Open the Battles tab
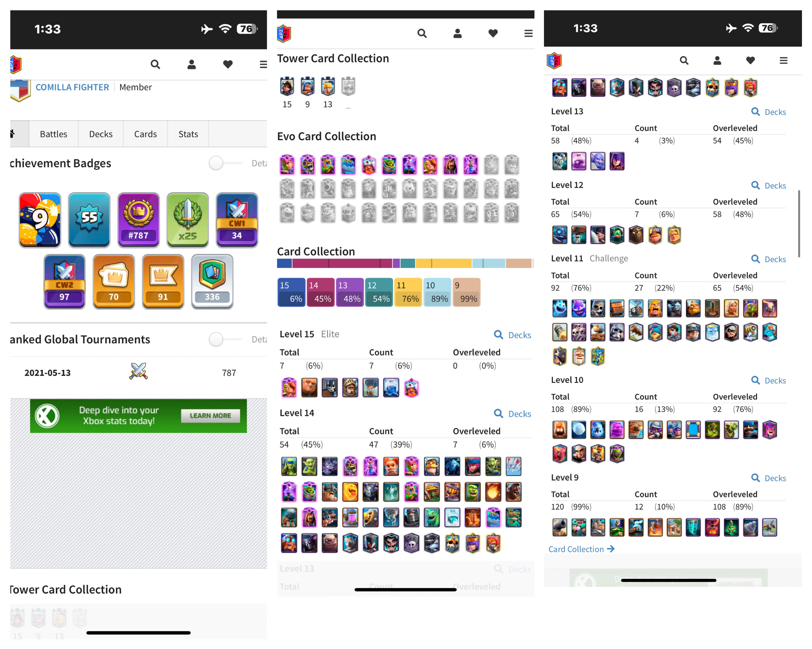812x649 pixels. coord(53,134)
